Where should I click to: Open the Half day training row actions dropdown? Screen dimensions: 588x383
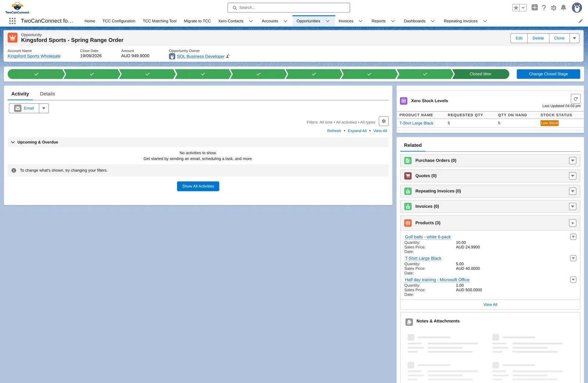pos(573,280)
